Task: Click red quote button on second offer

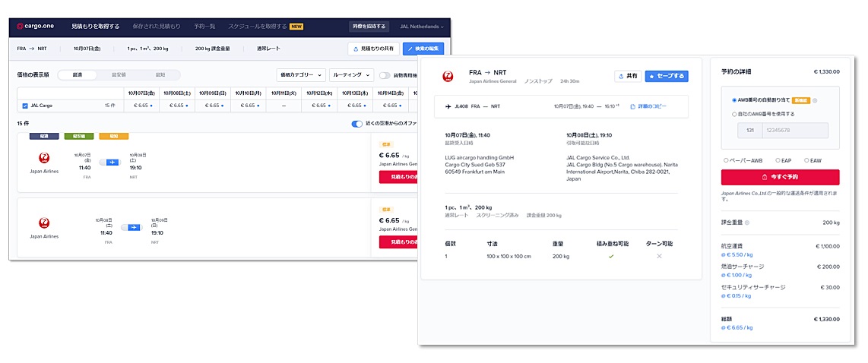Action: click(398, 241)
